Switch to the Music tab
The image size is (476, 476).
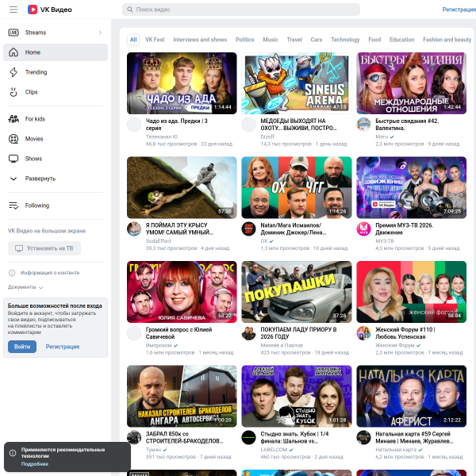(271, 40)
